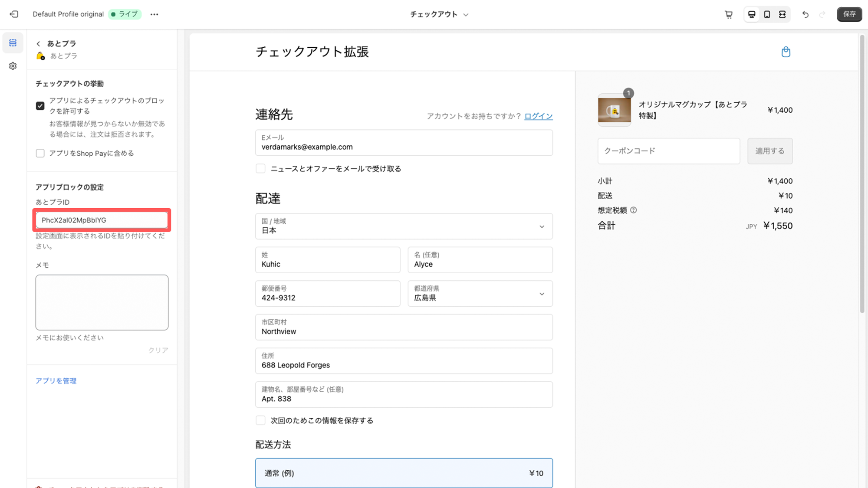Screen dimensions: 868x488
Task: Click the 市区町村 city field
Action: [404, 327]
